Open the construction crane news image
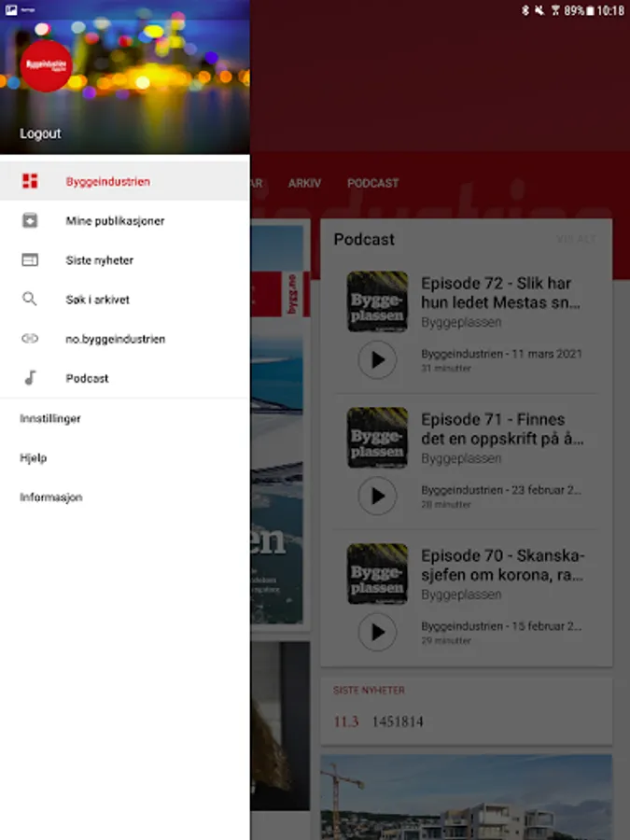 466,797
